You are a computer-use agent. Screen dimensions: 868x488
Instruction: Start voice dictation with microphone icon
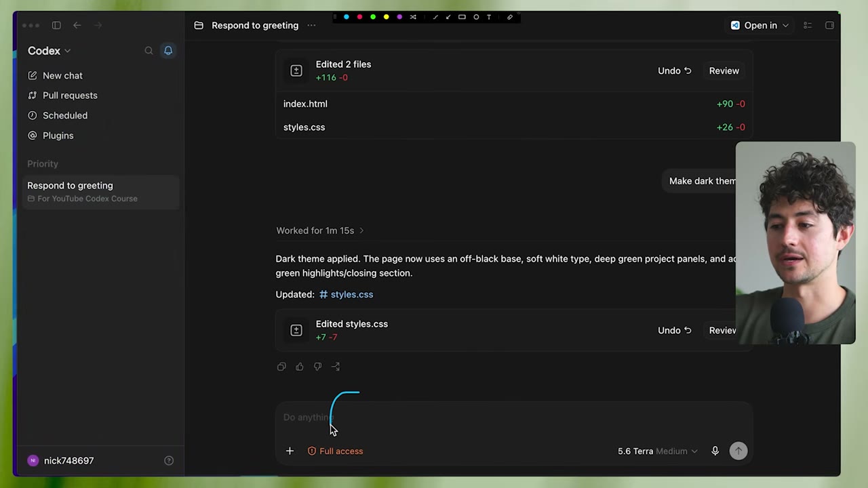click(x=715, y=451)
